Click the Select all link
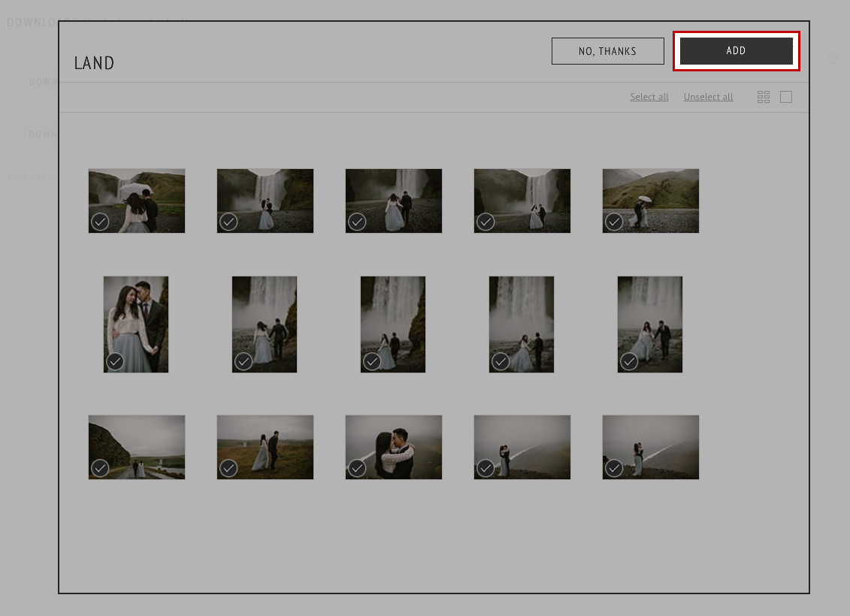Image resolution: width=850 pixels, height=616 pixels. pos(649,97)
